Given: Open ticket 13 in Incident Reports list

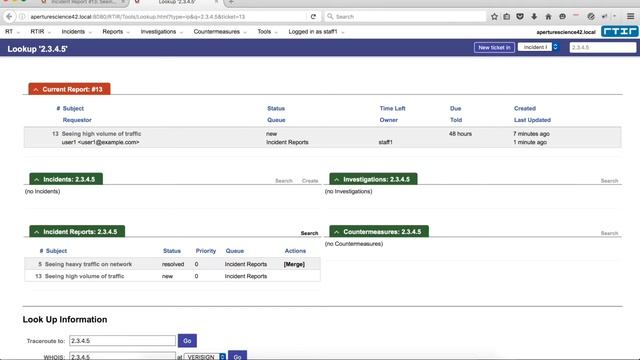Looking at the screenshot, I should click(84, 276).
